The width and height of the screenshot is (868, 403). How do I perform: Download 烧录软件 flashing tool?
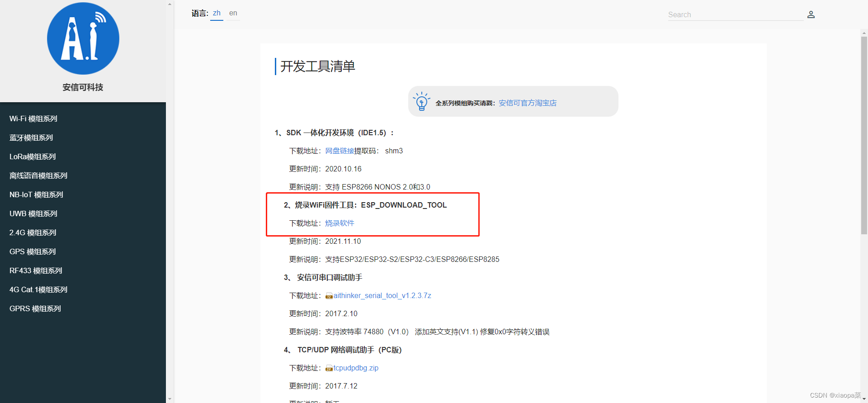click(x=340, y=223)
